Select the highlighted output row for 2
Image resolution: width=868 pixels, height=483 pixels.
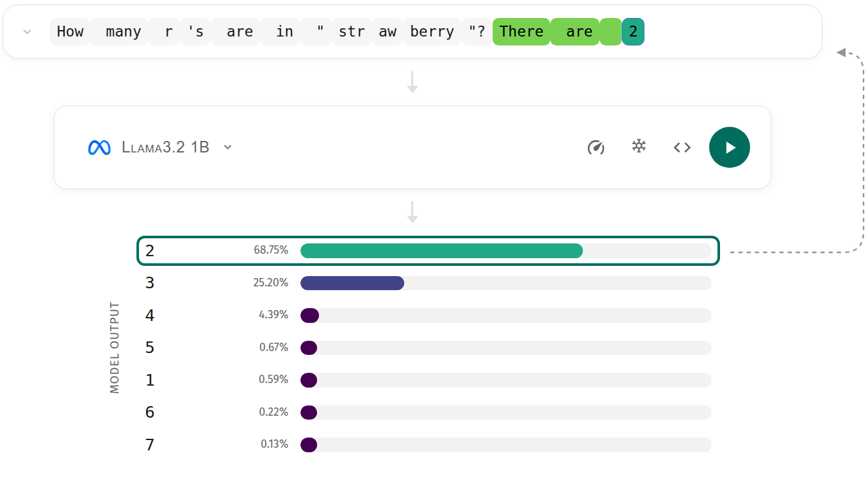pyautogui.click(x=427, y=250)
